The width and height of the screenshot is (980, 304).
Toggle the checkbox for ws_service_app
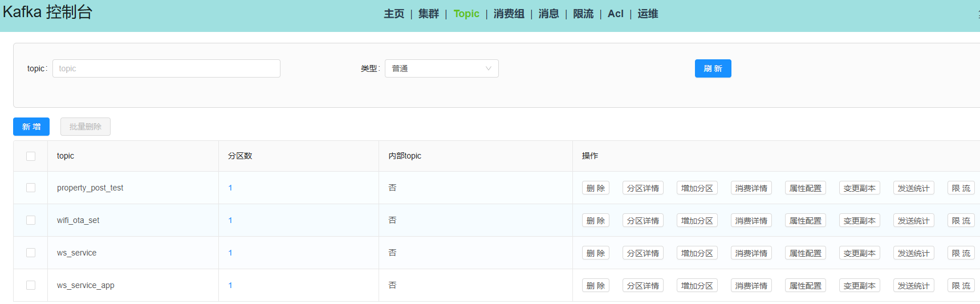pos(31,285)
